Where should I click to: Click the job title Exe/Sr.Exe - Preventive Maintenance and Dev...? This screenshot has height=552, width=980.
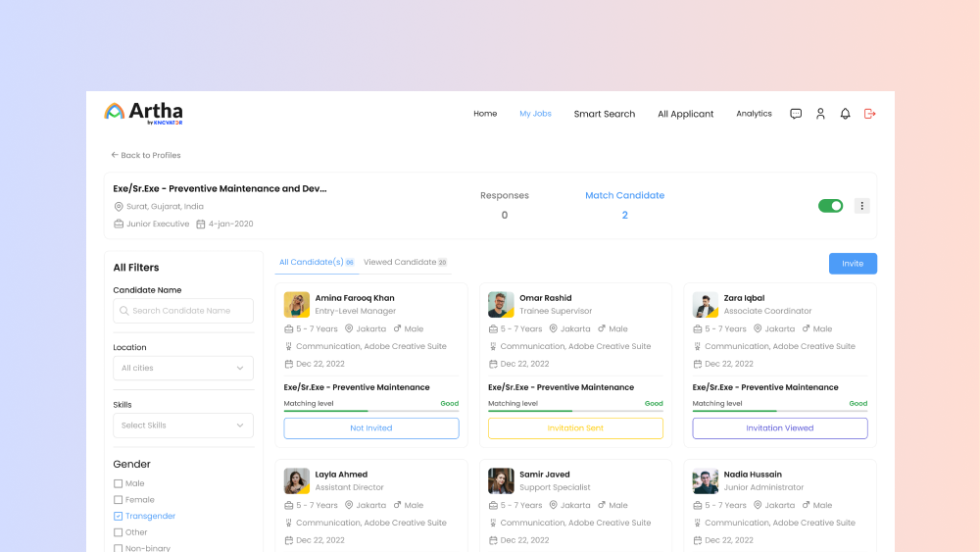click(220, 189)
